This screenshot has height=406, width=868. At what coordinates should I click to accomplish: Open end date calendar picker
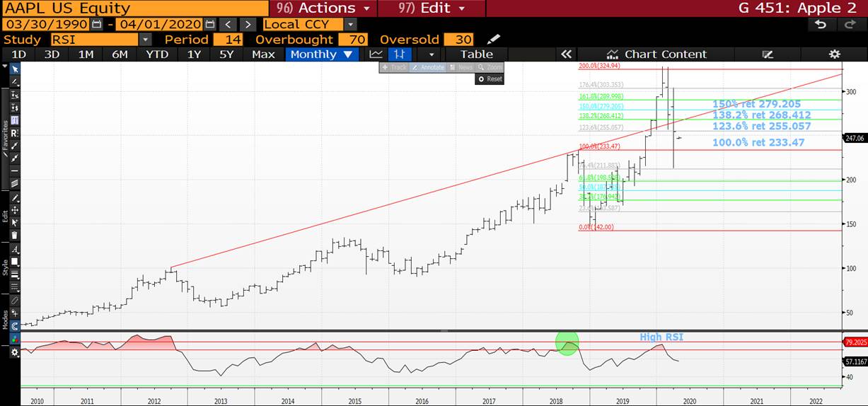click(x=209, y=24)
